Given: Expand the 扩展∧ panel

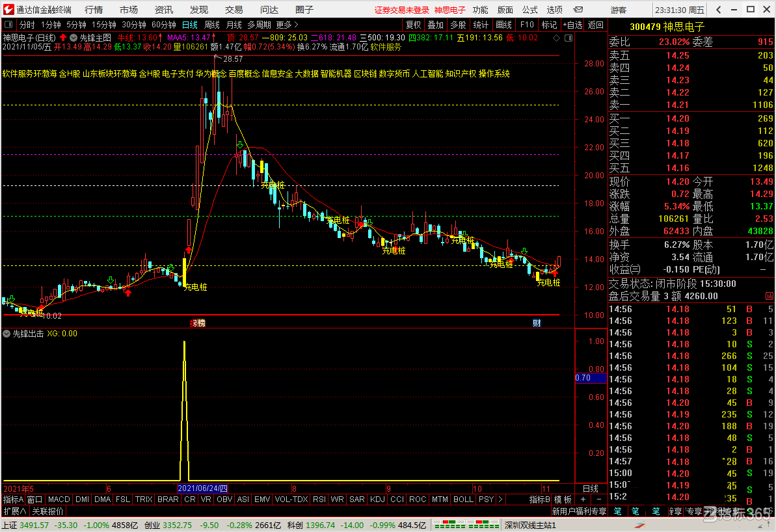Looking at the screenshot, I should 14,511.
